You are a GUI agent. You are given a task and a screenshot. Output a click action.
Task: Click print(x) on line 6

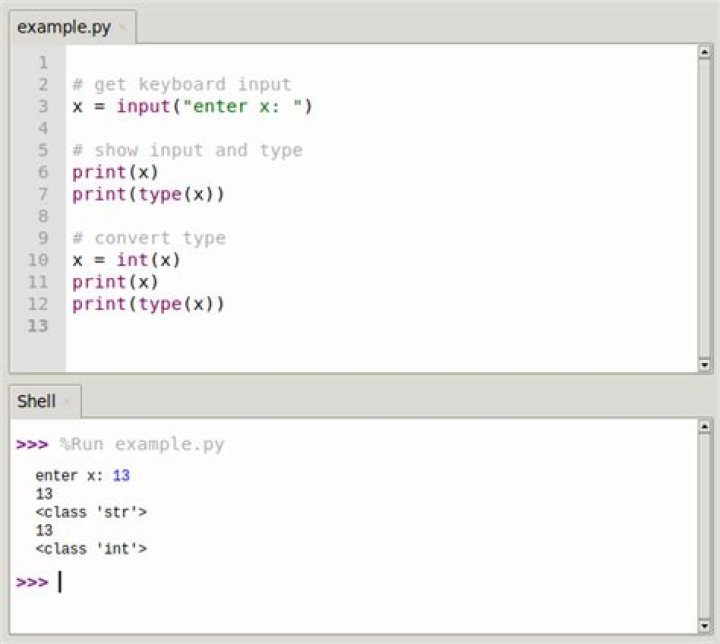(115, 173)
